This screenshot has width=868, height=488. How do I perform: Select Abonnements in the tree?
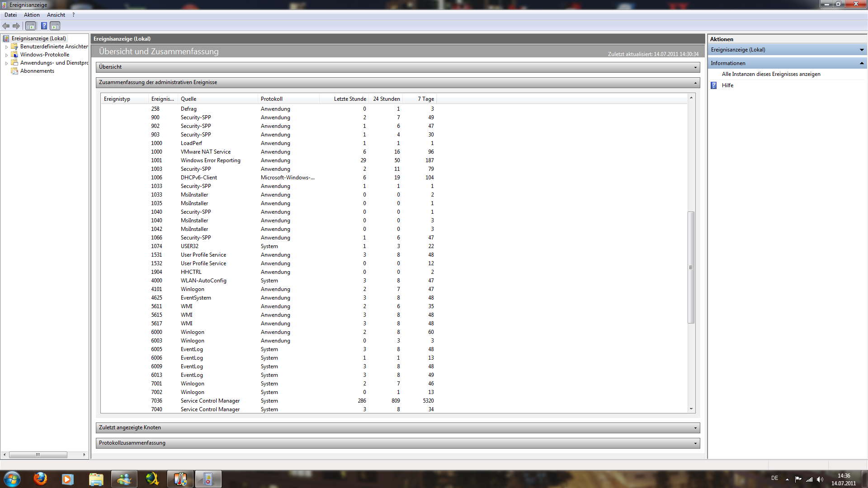pos(37,71)
